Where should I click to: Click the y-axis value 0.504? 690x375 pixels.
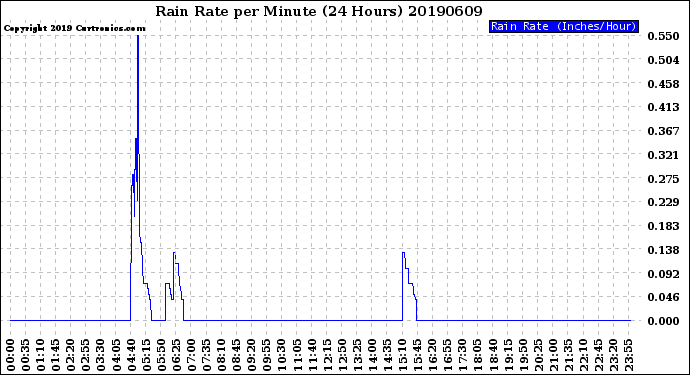663,60
